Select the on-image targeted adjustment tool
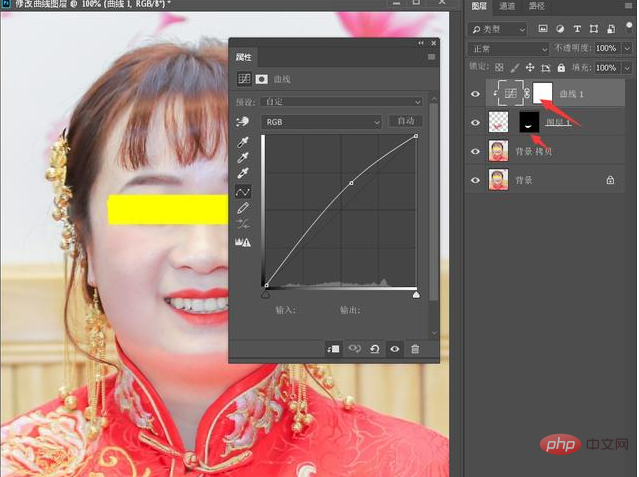The image size is (639, 477). [x=242, y=121]
